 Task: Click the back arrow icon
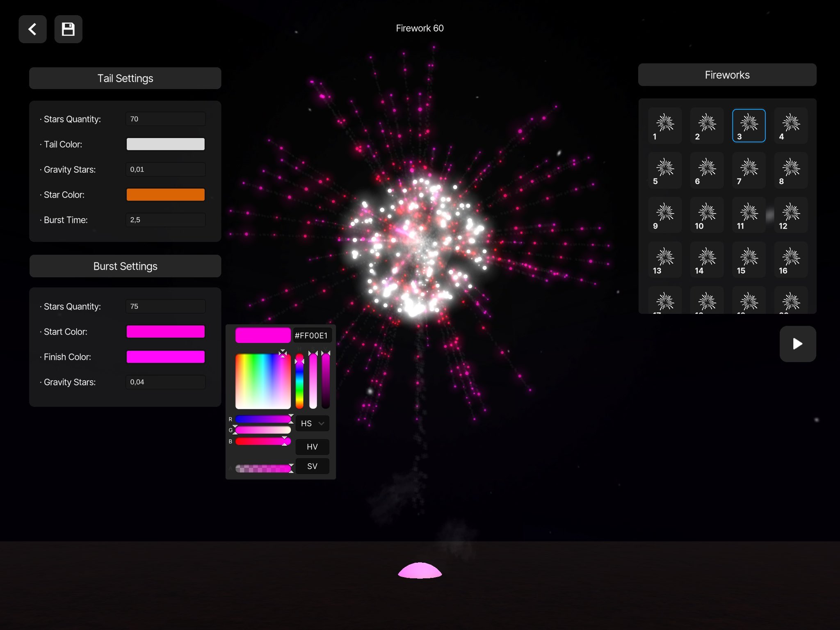tap(32, 29)
